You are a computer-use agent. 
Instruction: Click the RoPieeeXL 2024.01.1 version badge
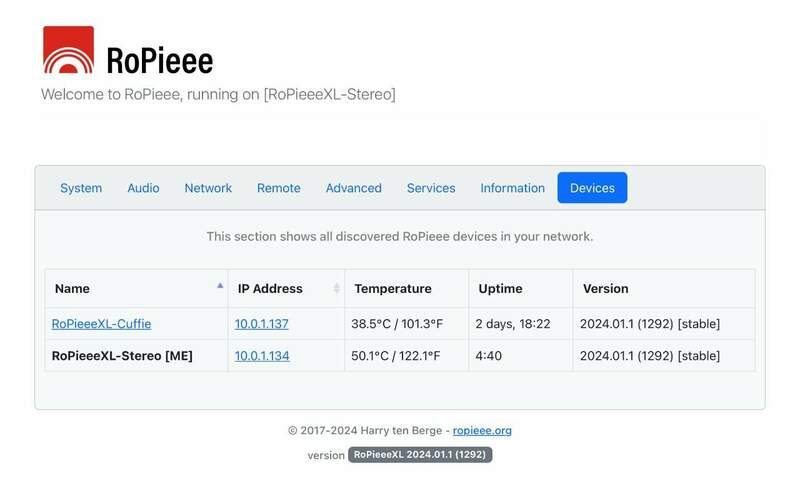click(420, 455)
